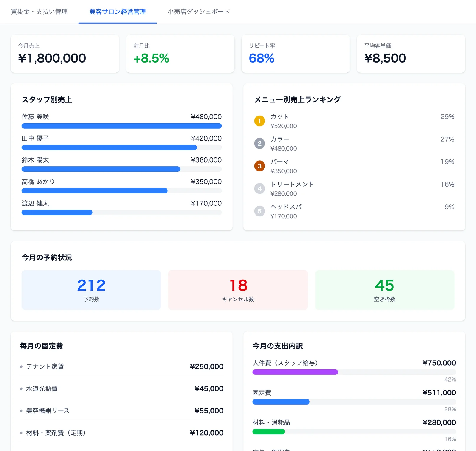The height and width of the screenshot is (451, 476).
Task: Click 渡辺 健太's sales progress bar
Action: coord(122,213)
